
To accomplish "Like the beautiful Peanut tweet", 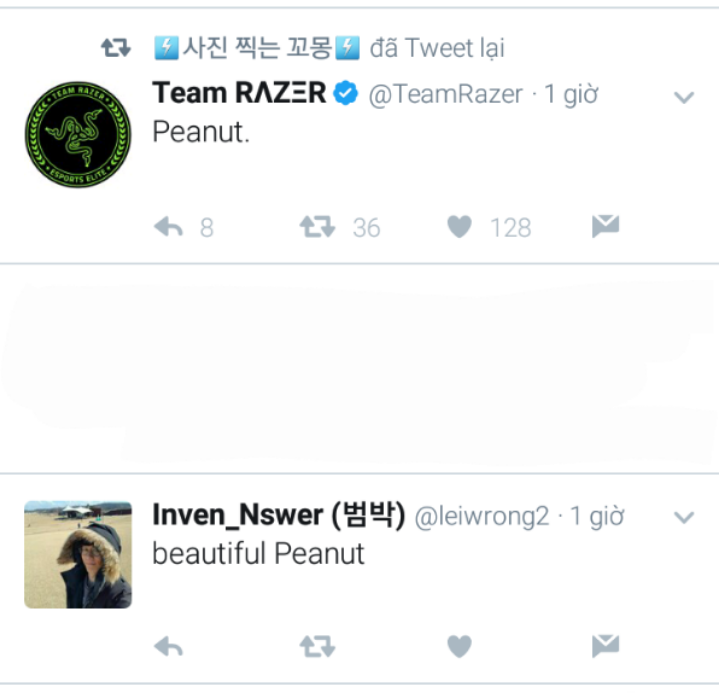I will 459,647.
